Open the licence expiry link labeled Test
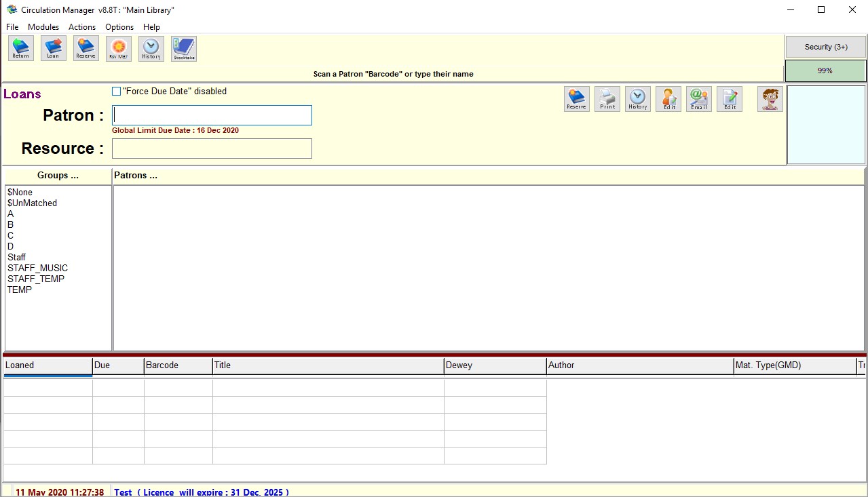 pyautogui.click(x=123, y=492)
